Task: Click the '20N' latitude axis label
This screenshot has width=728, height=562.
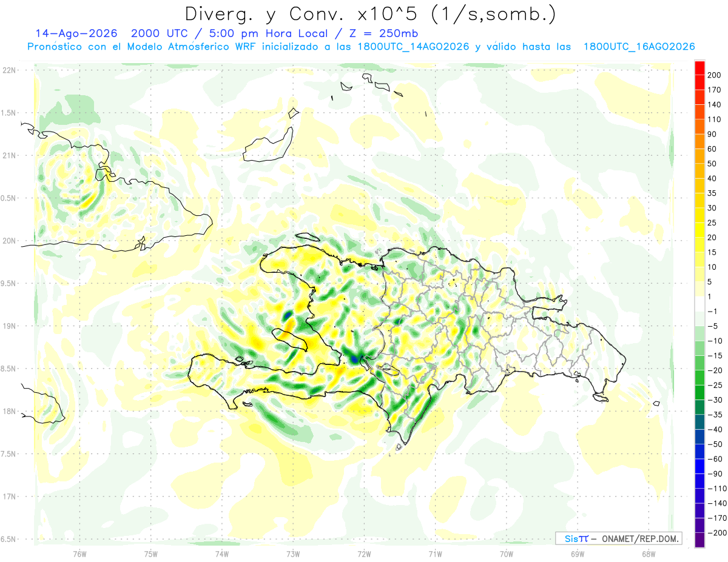Action: [8, 241]
